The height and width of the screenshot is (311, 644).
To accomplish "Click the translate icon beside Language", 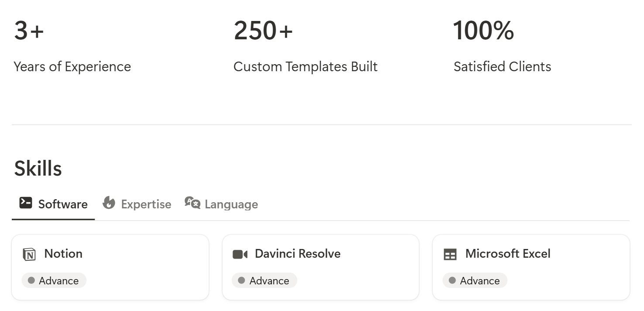I will (192, 203).
